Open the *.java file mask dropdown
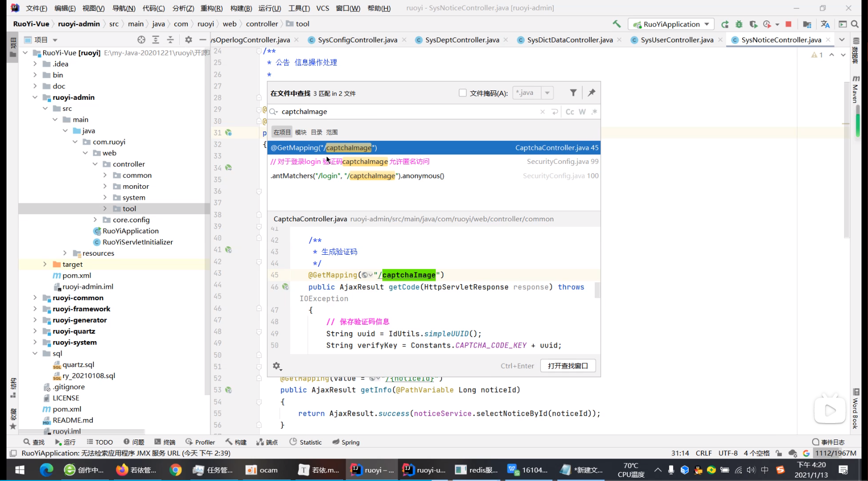The width and height of the screenshot is (868, 481). point(547,93)
